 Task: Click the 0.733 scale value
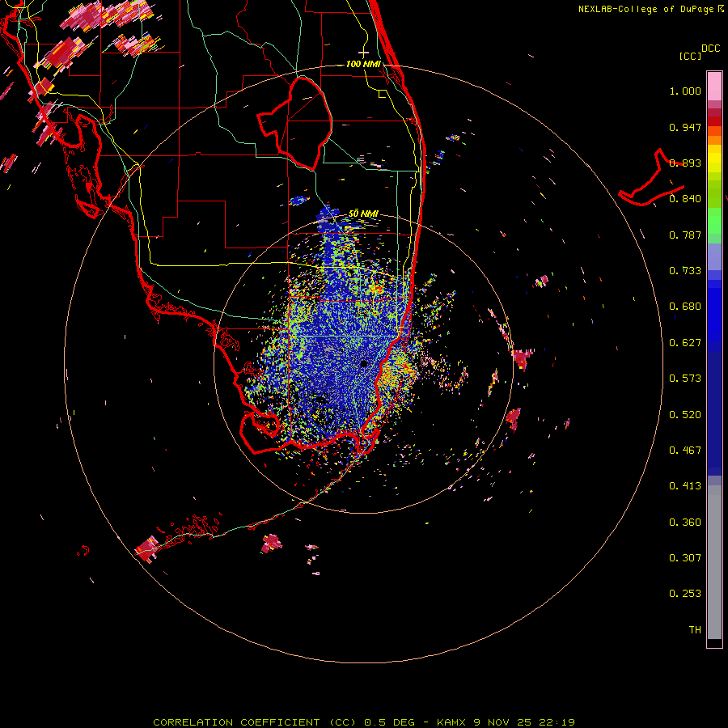(x=685, y=271)
